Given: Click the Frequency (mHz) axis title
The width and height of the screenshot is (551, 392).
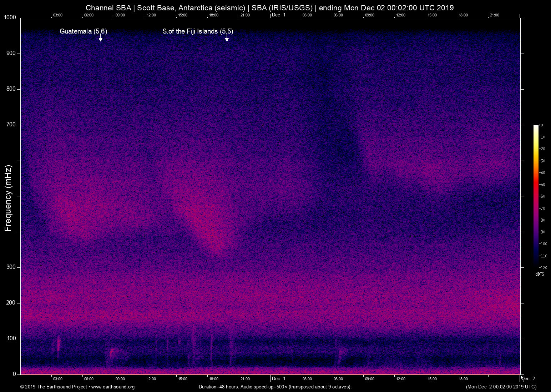Looking at the screenshot, I should pyautogui.click(x=8, y=198).
